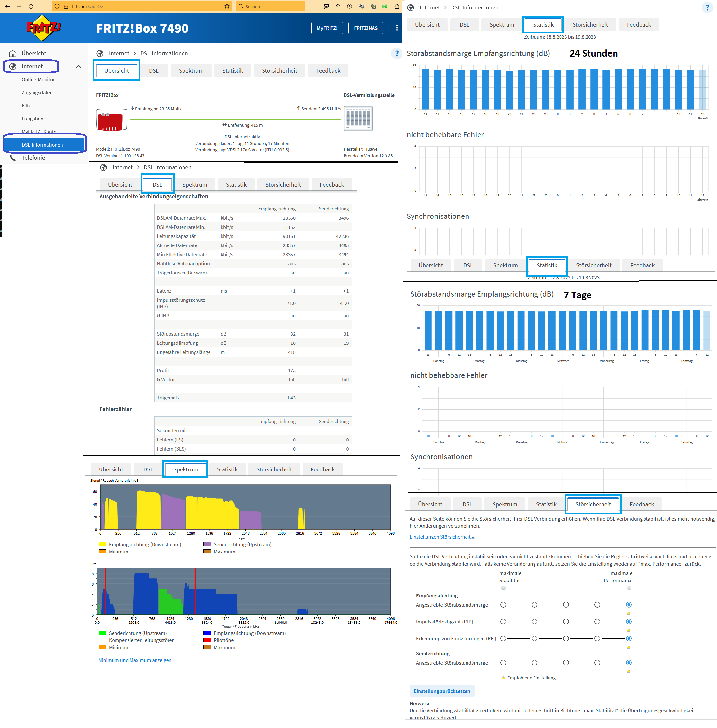Select middle option for Senderichtung Angestrebte Störabstandsmarge
This screenshot has width=717, height=728.
point(566,663)
